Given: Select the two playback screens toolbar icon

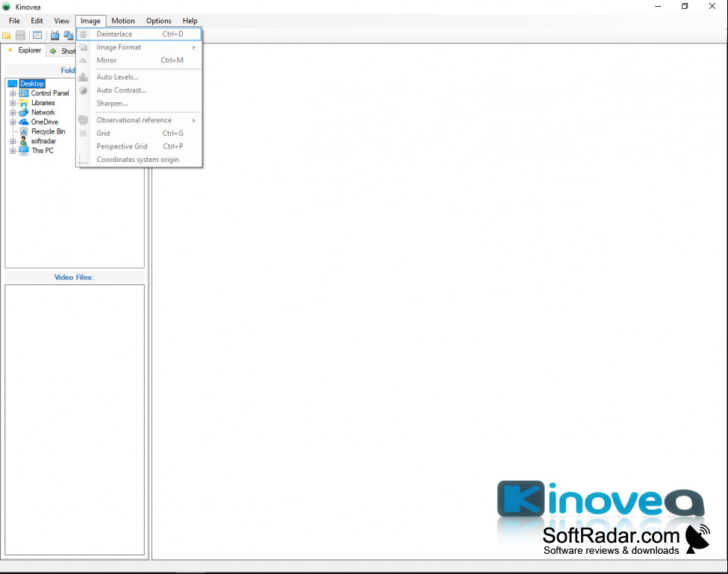Looking at the screenshot, I should (x=69, y=35).
